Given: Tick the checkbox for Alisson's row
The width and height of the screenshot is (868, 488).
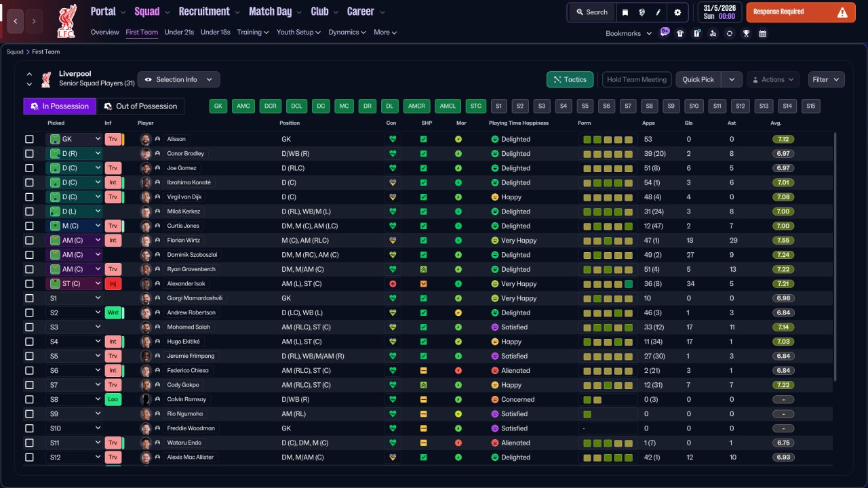Looking at the screenshot, I should [29, 139].
